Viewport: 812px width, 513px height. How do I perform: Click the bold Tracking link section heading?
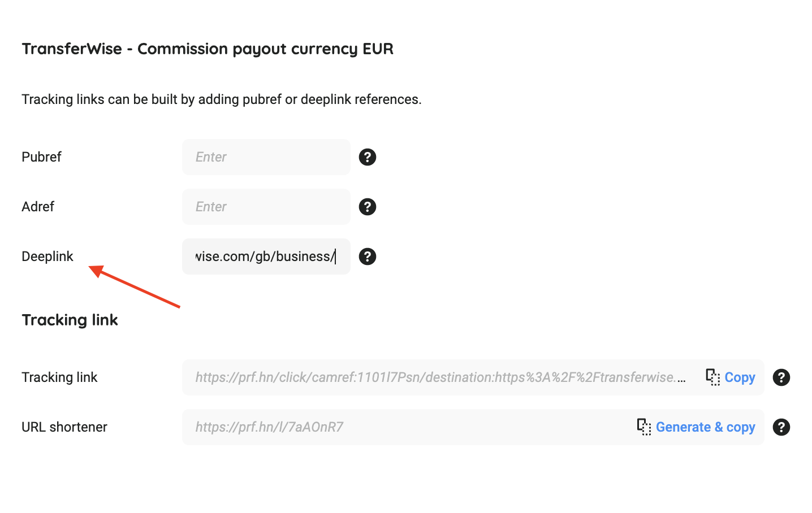pyautogui.click(x=70, y=320)
